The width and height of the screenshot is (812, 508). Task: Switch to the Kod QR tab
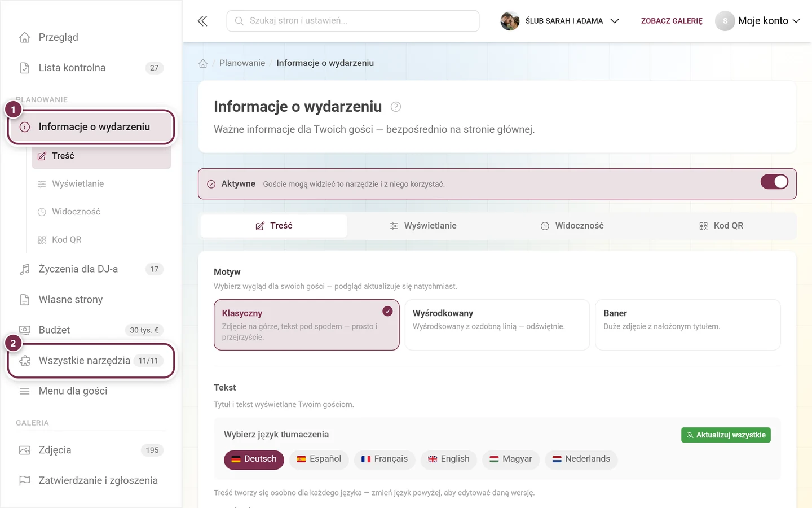click(721, 226)
